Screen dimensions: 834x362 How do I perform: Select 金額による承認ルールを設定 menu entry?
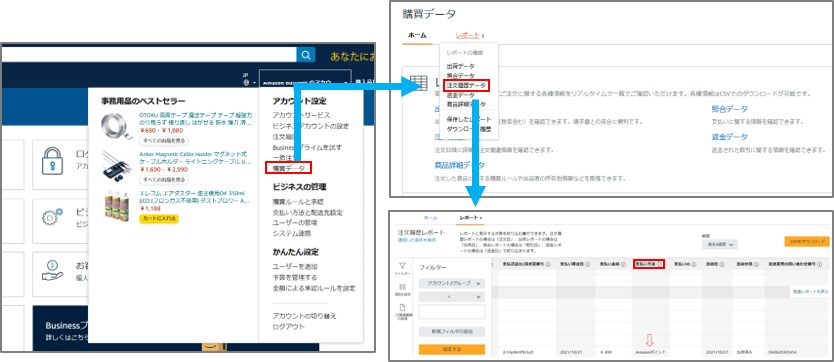[x=314, y=288]
